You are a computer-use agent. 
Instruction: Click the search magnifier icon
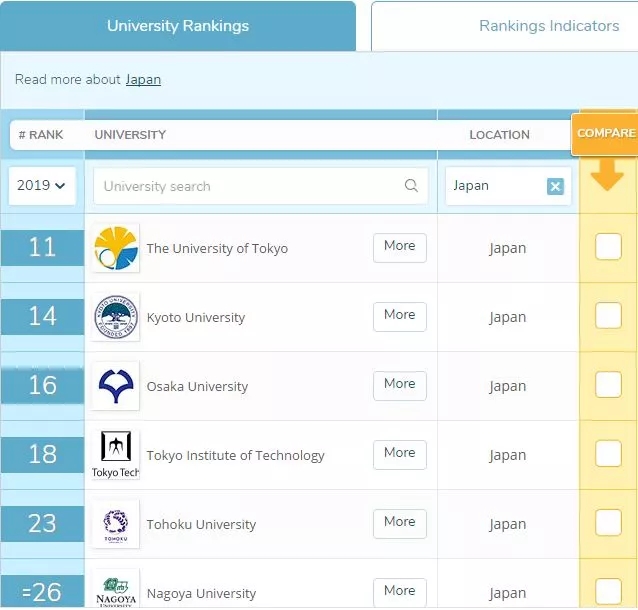pyautogui.click(x=411, y=186)
